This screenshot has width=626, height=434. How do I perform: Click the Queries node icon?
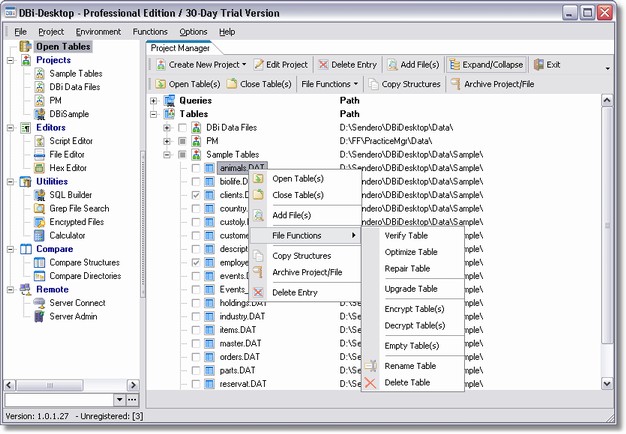click(x=169, y=100)
